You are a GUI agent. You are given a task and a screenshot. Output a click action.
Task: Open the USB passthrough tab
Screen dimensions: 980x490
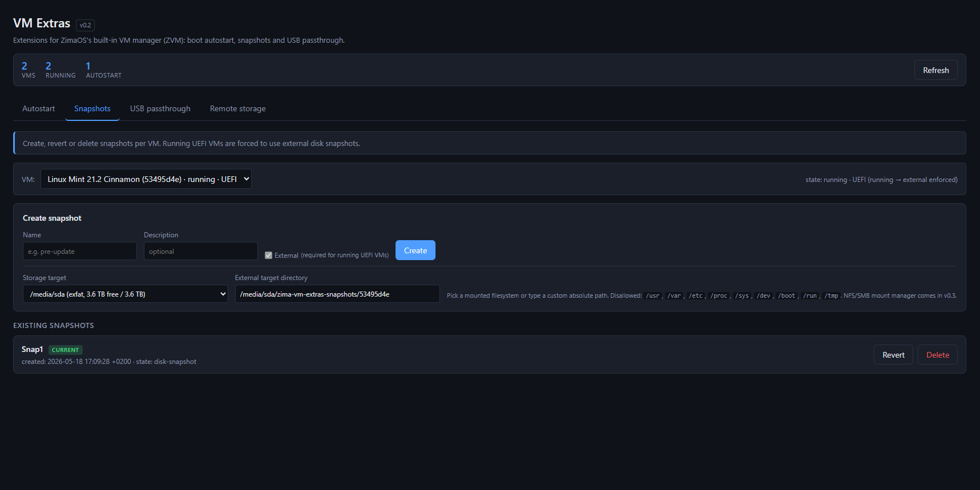click(160, 108)
